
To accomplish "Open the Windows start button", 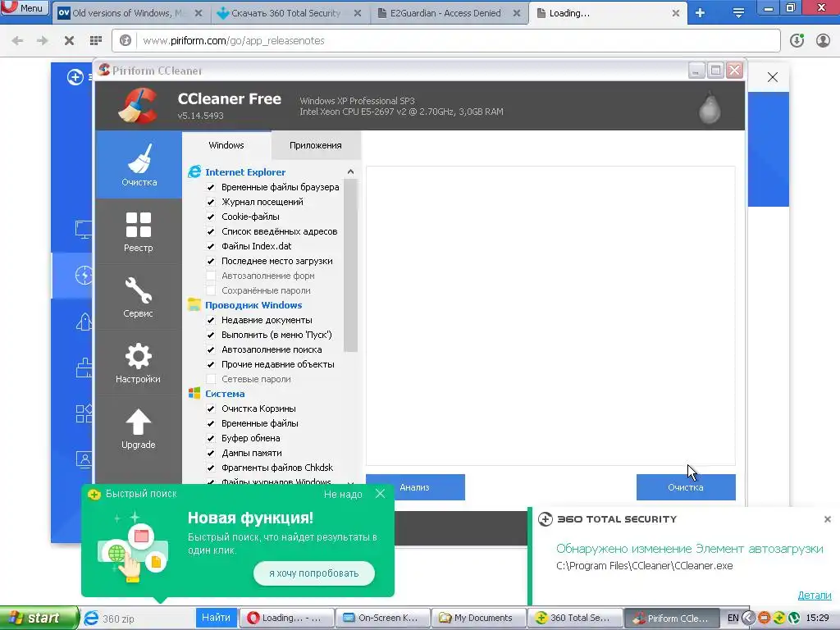I will point(38,618).
